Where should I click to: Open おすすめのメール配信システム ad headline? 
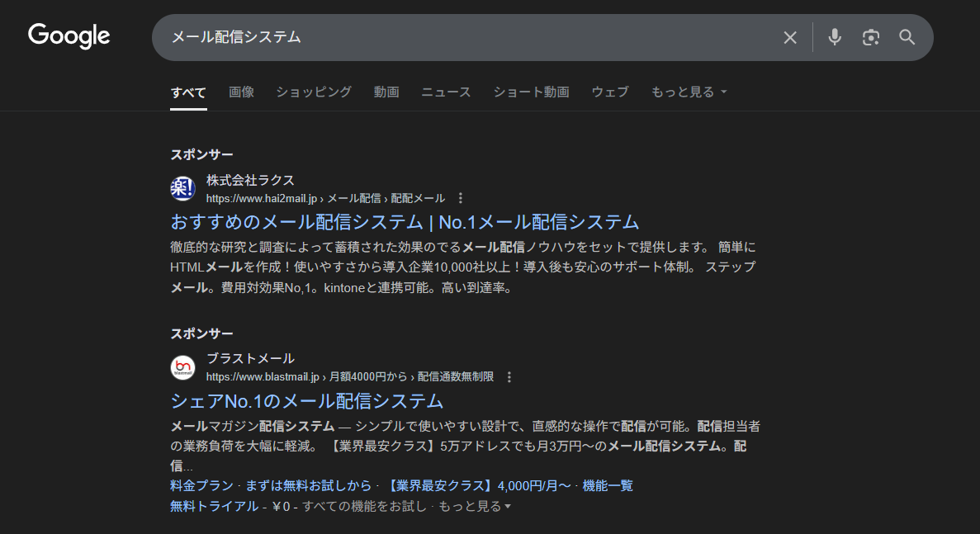[x=405, y=222]
